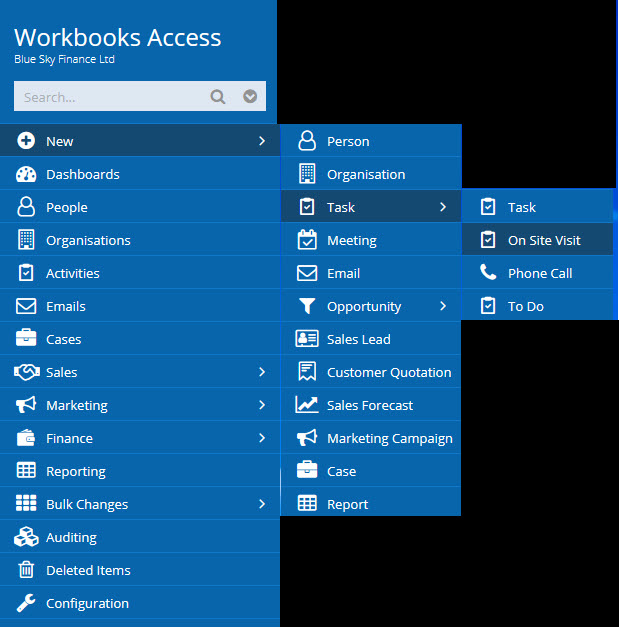619x627 pixels.
Task: Click the Sales Lead contact card icon
Action: click(307, 339)
